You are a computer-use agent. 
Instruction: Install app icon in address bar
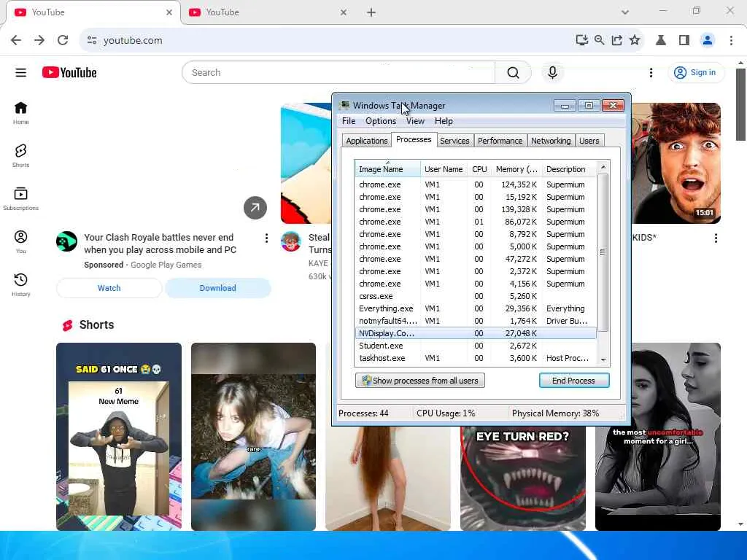pos(581,41)
